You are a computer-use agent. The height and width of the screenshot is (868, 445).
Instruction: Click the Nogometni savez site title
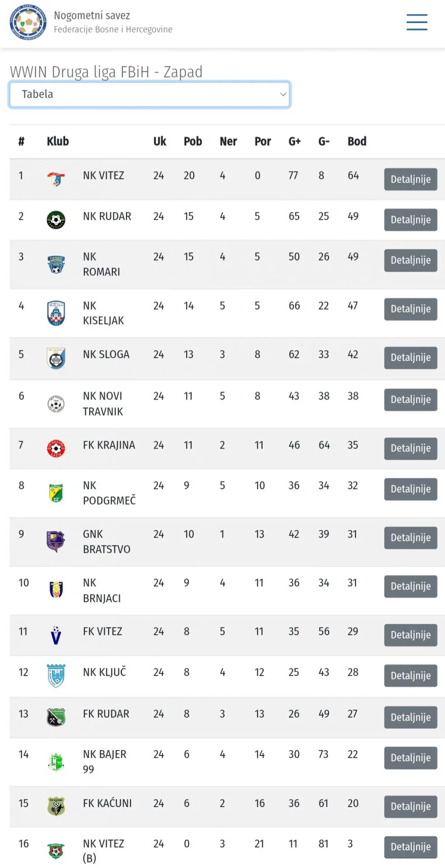(x=92, y=16)
